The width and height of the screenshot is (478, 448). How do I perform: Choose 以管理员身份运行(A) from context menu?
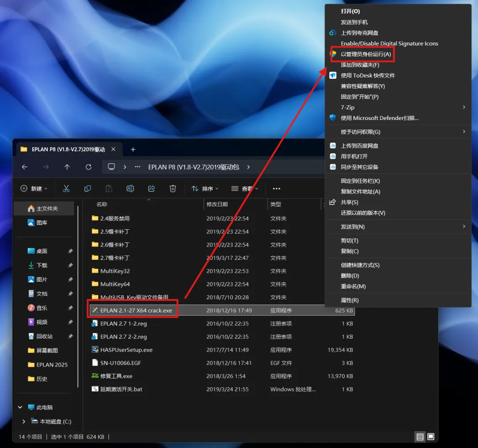point(366,54)
